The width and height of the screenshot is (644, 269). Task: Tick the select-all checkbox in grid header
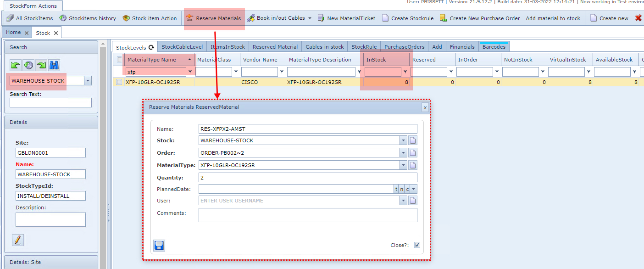pyautogui.click(x=119, y=60)
